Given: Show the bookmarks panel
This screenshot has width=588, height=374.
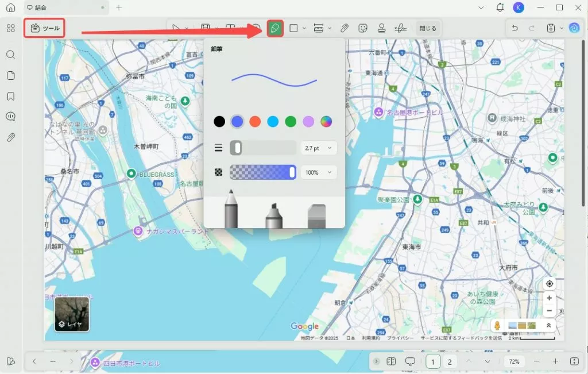Looking at the screenshot, I should (11, 96).
